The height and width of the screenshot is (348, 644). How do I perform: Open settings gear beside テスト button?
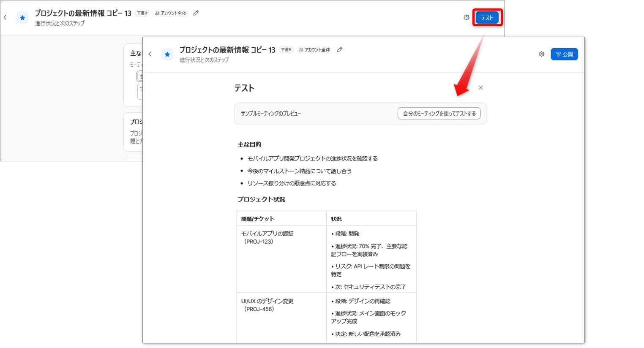pyautogui.click(x=467, y=17)
